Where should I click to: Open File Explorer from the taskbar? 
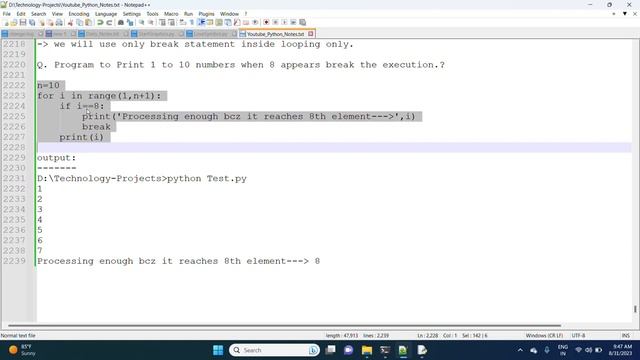367,350
